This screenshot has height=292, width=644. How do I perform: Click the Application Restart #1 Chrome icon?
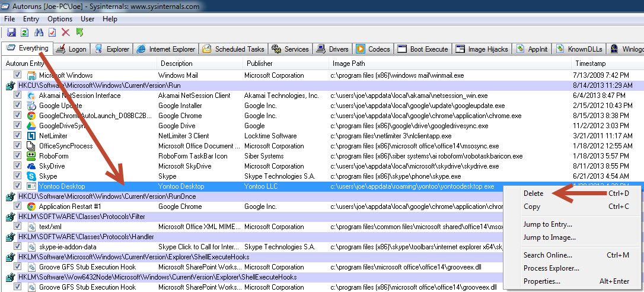(31, 207)
